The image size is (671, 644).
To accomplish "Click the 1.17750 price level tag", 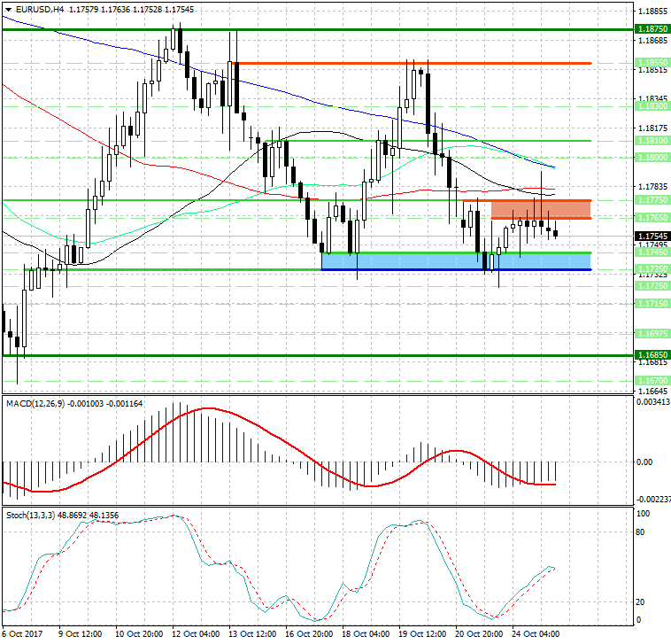I will [652, 200].
